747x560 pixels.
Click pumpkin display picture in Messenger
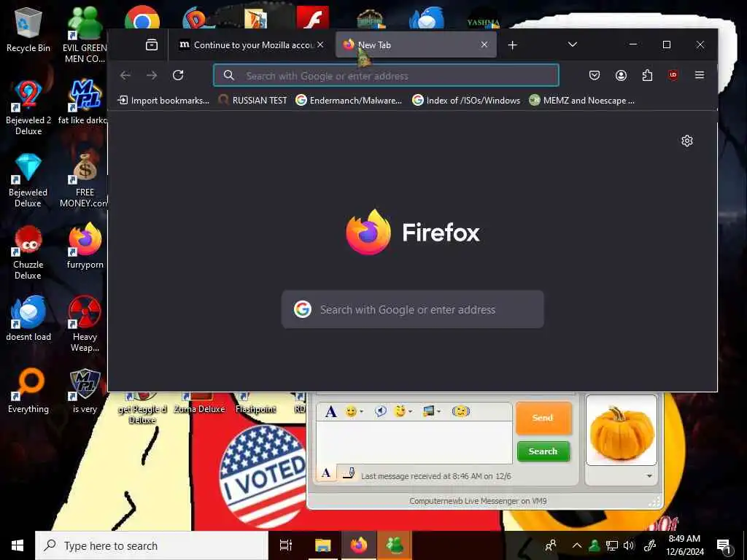(622, 430)
